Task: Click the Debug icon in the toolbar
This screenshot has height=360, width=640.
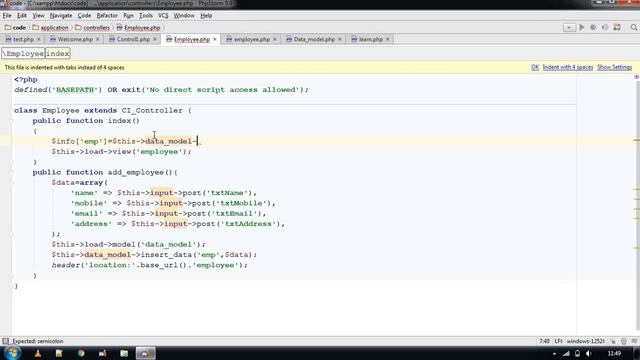Action: click(x=593, y=27)
